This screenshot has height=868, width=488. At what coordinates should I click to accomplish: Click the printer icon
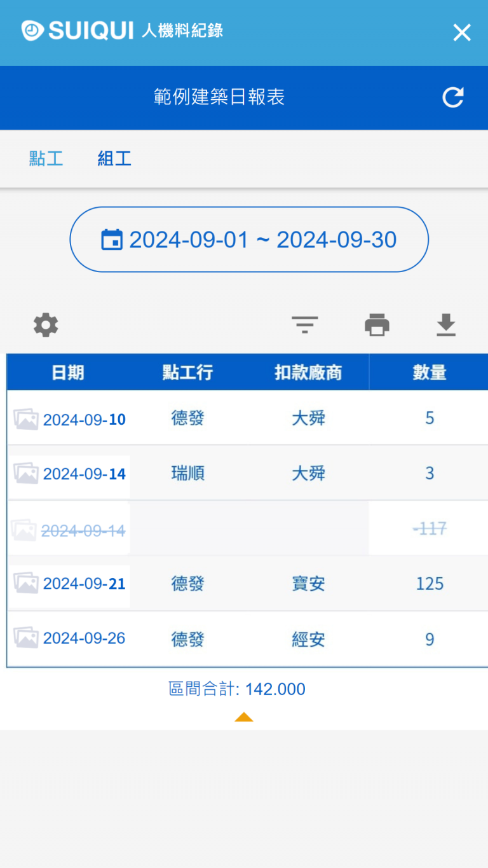[377, 325]
